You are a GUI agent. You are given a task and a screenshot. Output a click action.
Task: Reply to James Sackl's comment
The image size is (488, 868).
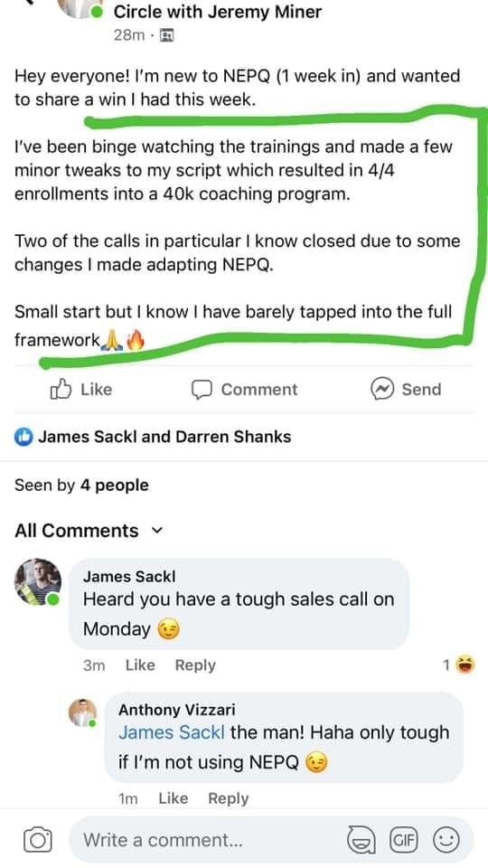point(195,665)
